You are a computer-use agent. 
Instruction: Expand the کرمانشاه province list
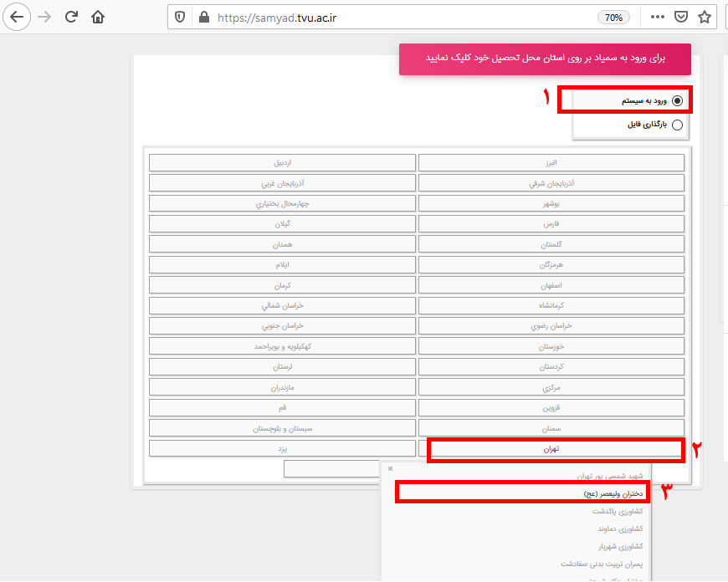[x=551, y=306]
